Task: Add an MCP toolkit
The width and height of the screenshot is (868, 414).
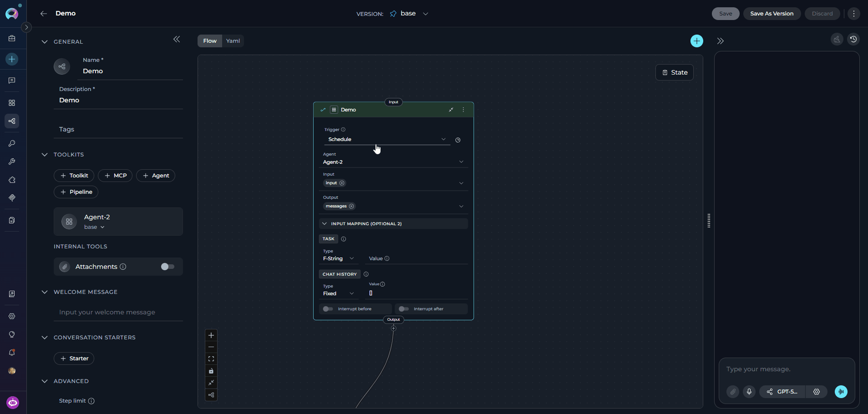Action: (x=116, y=176)
